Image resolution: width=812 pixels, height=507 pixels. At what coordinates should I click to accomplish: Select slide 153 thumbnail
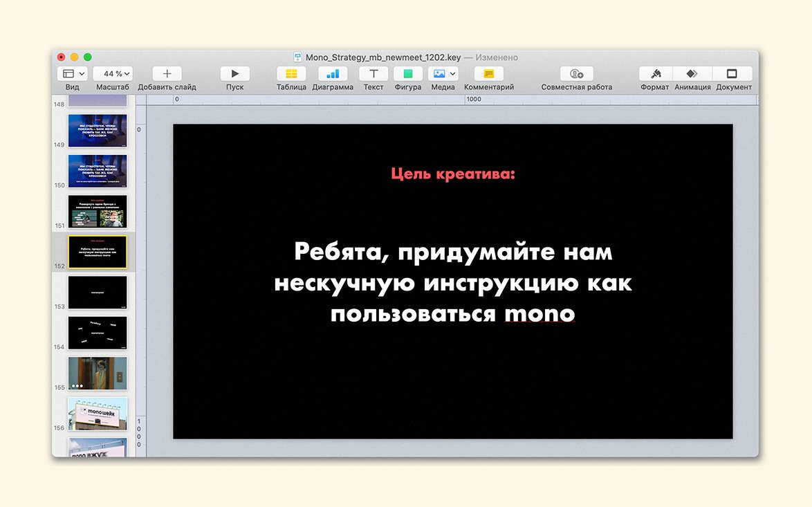(x=98, y=292)
